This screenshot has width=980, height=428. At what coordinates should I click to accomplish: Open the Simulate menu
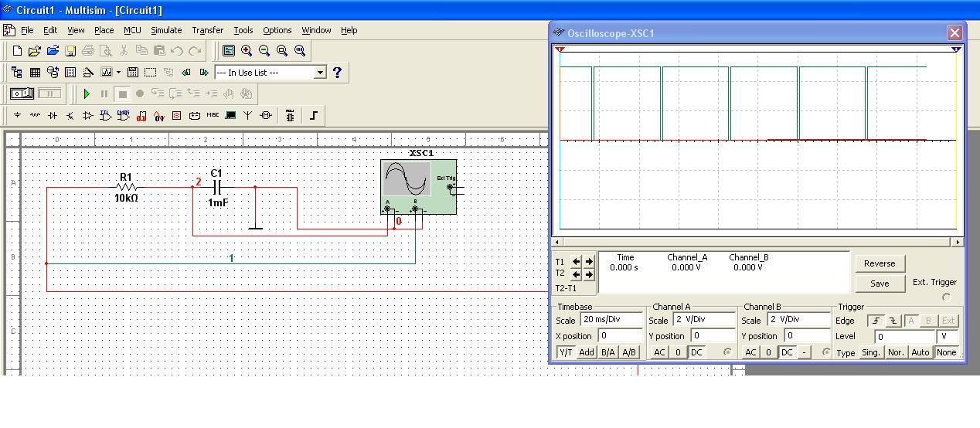click(x=166, y=30)
